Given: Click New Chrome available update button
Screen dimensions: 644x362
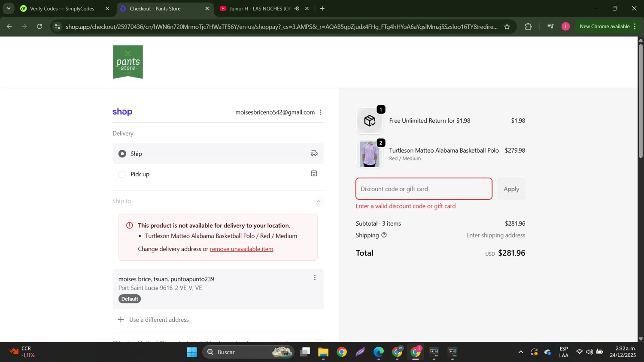Looking at the screenshot, I should 608,27.
